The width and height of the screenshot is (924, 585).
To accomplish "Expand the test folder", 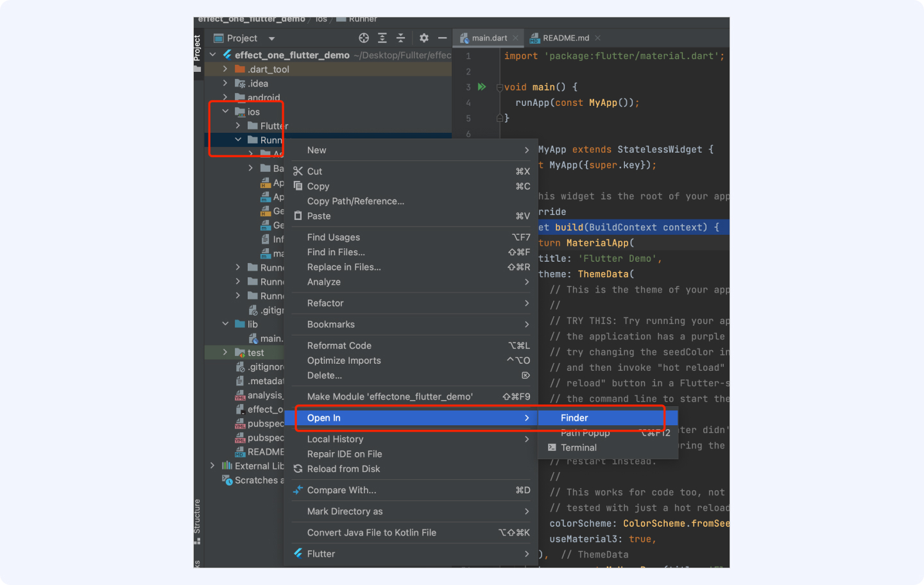I will click(x=225, y=352).
